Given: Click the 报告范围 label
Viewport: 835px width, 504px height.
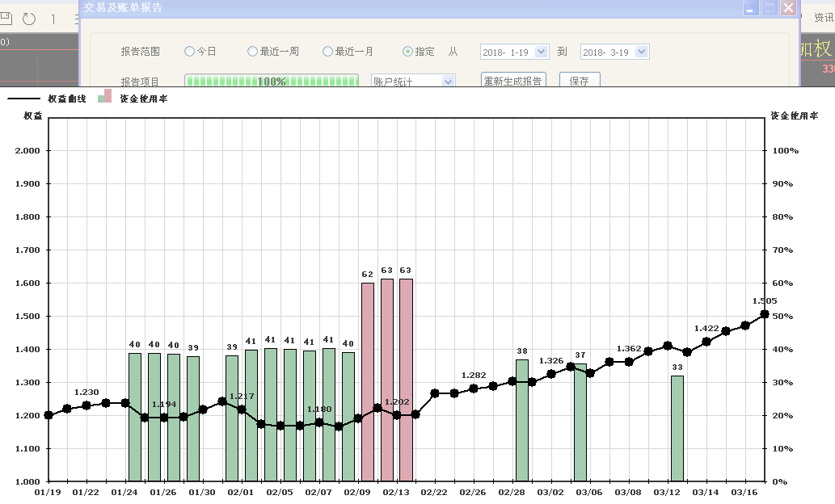Looking at the screenshot, I should (140, 52).
